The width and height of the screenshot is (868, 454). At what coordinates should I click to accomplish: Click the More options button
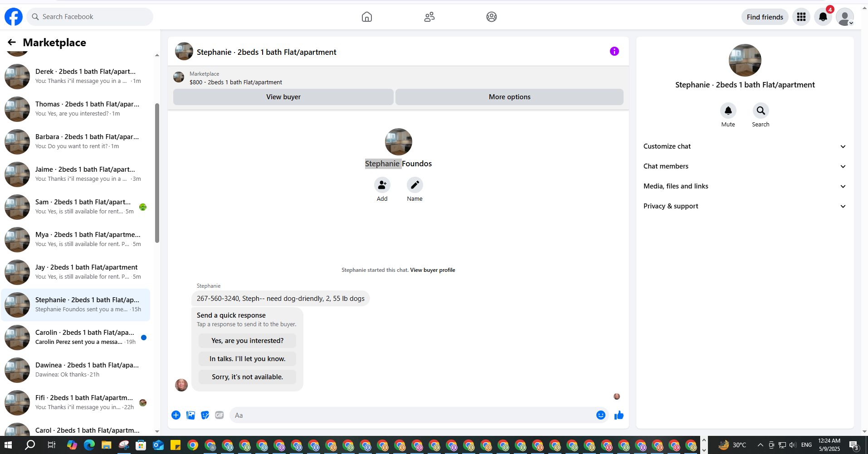point(509,97)
